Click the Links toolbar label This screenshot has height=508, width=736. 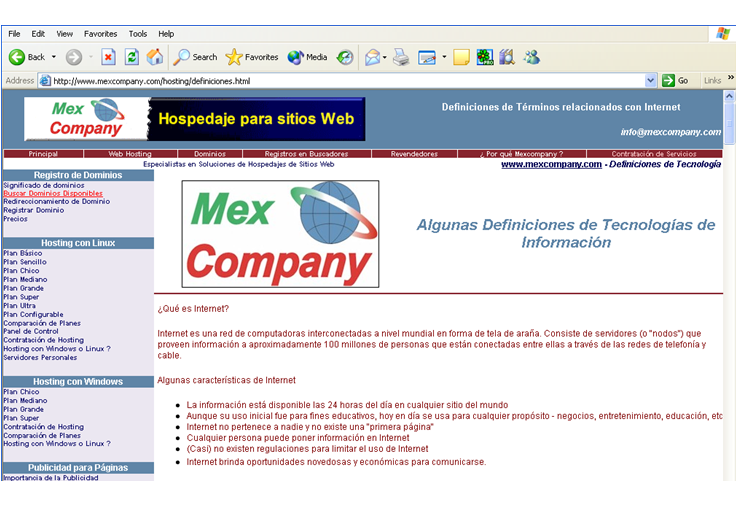coord(712,81)
